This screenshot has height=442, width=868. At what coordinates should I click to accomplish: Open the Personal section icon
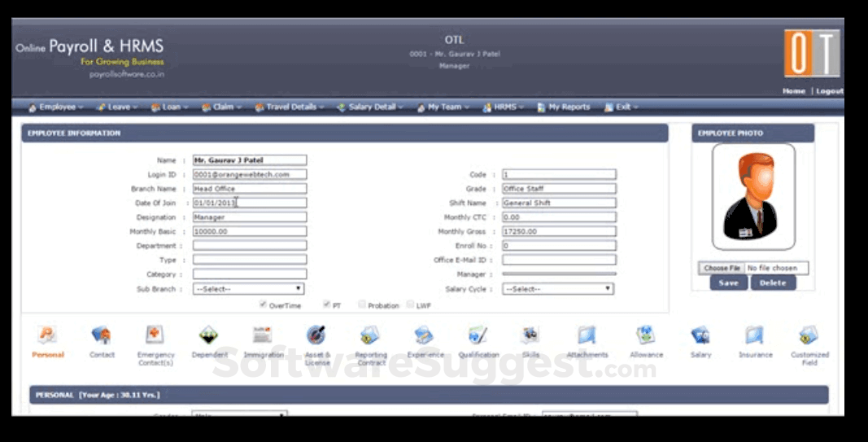coord(48,335)
